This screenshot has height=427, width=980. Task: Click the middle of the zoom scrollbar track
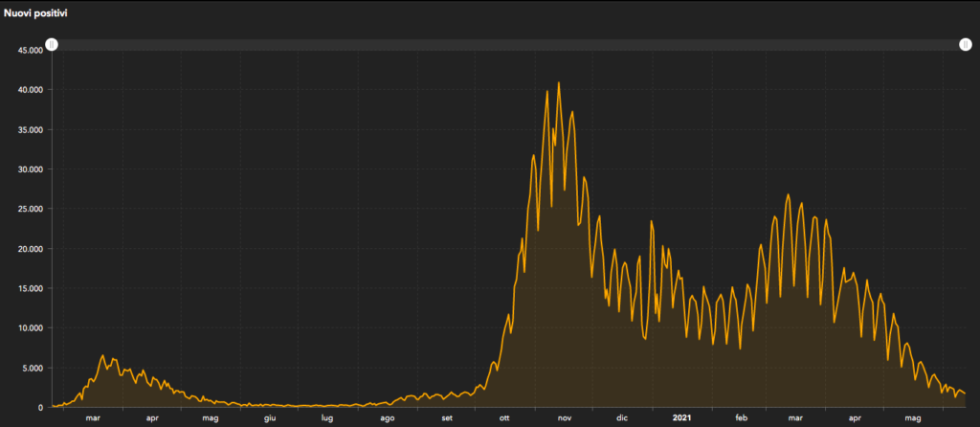tap(509, 45)
